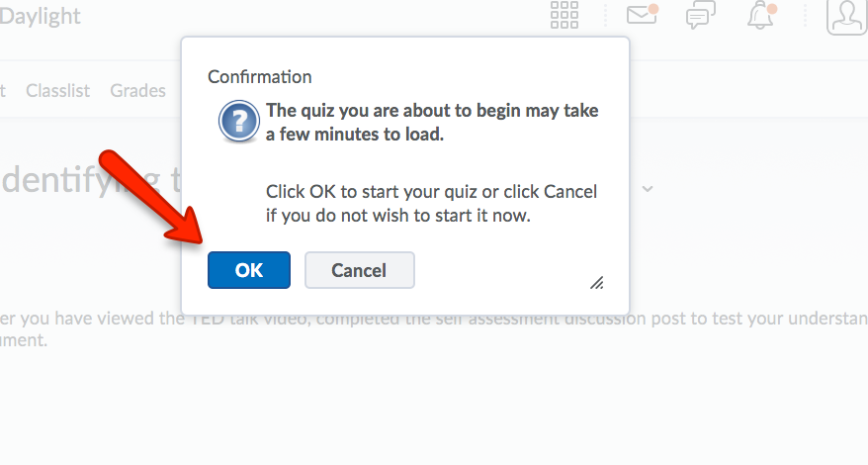The width and height of the screenshot is (868, 465).
Task: Click the quiz page heading behind dialog
Action: coord(89,182)
